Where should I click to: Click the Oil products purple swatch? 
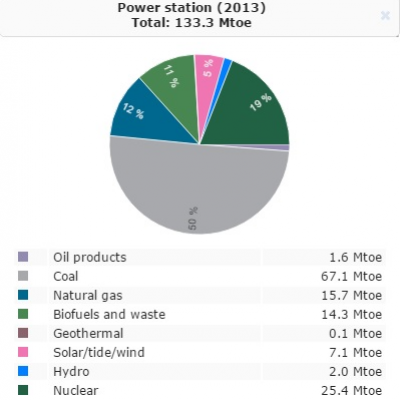[23, 257]
